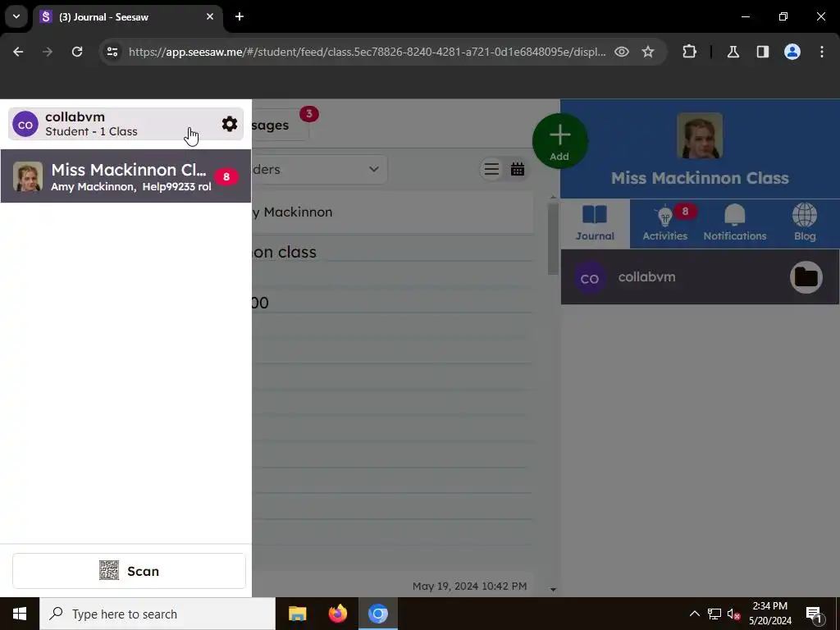The height and width of the screenshot is (630, 840).
Task: Open the Activities tab
Action: point(664,223)
